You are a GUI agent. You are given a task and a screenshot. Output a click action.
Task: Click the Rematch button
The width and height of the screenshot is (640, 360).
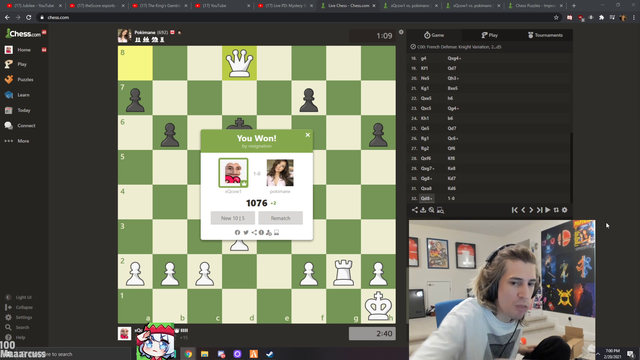coord(280,218)
